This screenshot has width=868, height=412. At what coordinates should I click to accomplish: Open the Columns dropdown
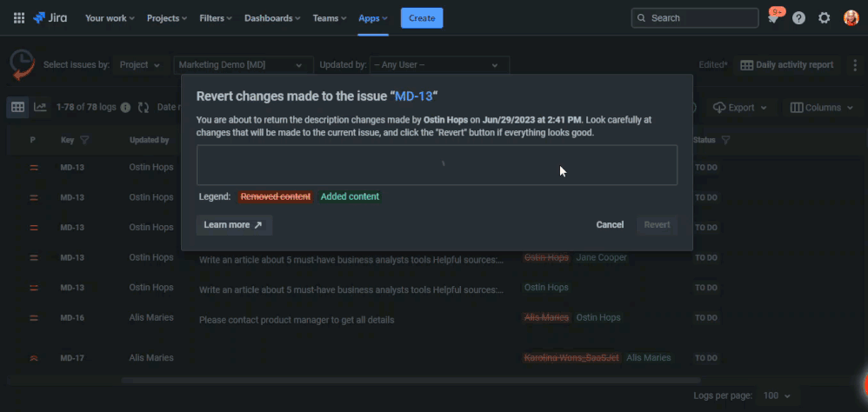point(823,107)
